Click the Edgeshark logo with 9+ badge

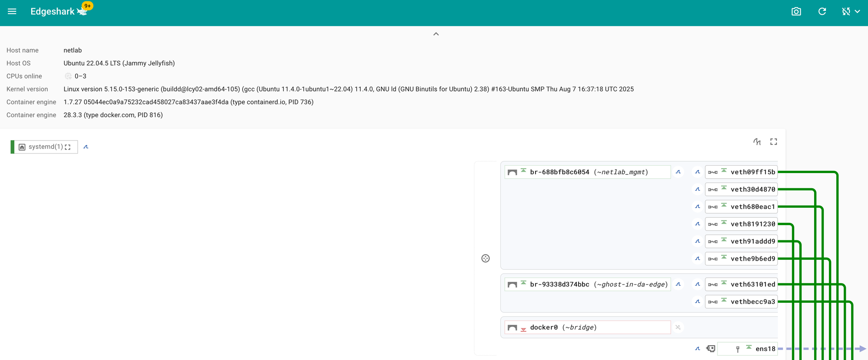point(82,11)
